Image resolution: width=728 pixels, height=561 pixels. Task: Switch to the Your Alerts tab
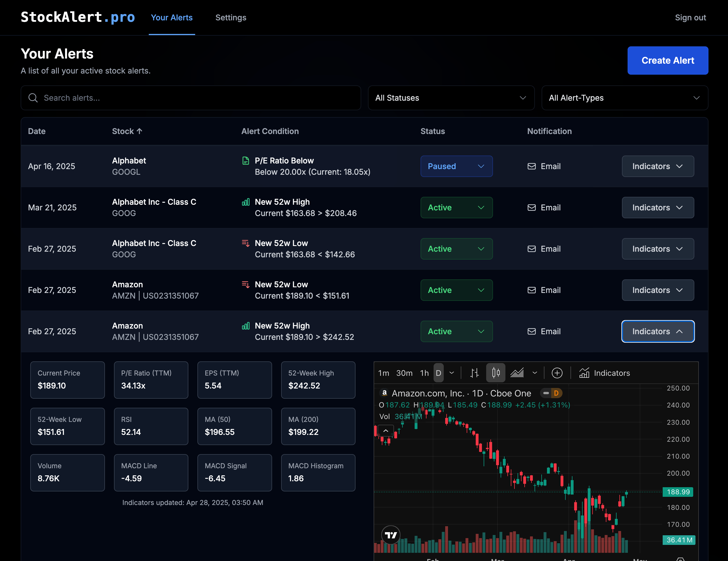[172, 18]
